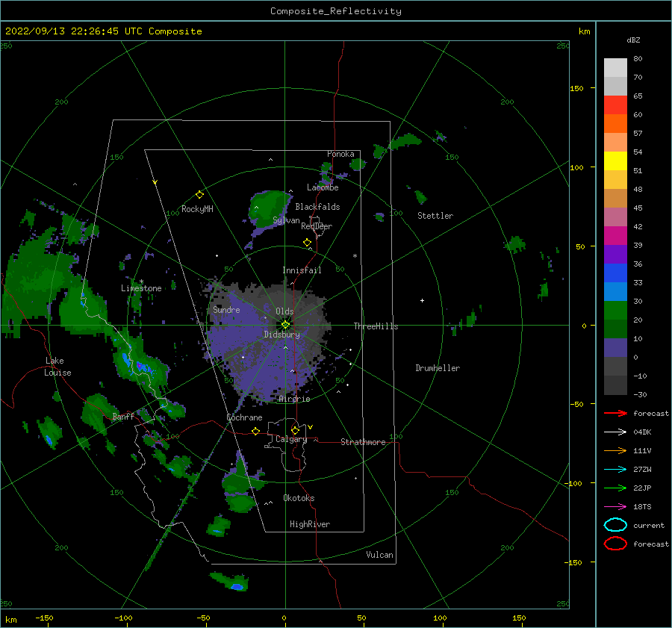Select the purple 36-39 dBZ swatch
Viewport: 672px width, 628px height.
point(615,254)
